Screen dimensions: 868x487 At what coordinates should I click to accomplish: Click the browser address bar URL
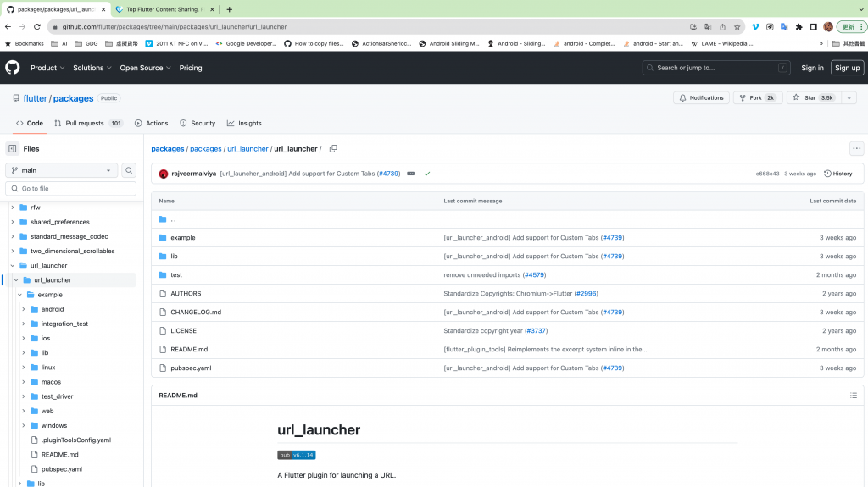[x=175, y=26]
